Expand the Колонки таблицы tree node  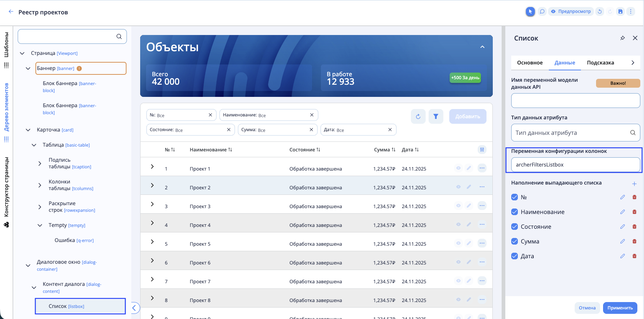40,185
